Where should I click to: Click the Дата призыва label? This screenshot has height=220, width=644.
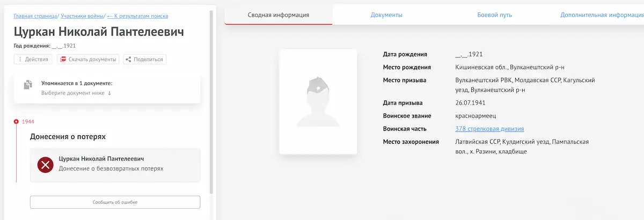pos(403,103)
